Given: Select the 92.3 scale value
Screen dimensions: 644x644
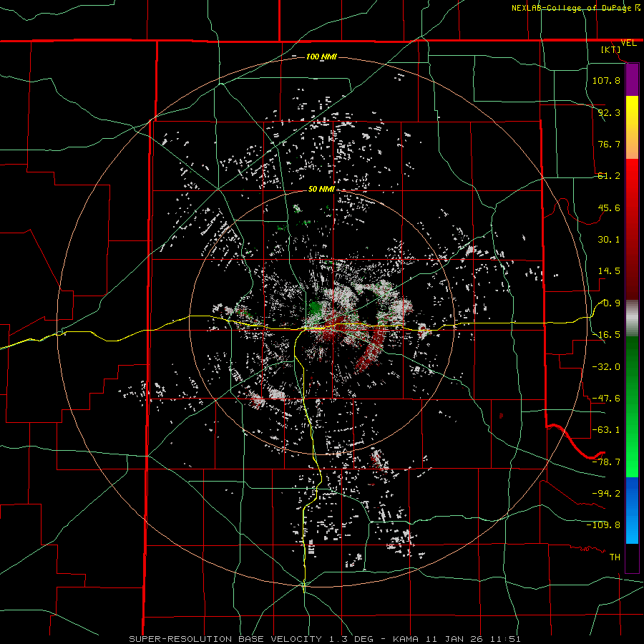Looking at the screenshot, I should (609, 112).
